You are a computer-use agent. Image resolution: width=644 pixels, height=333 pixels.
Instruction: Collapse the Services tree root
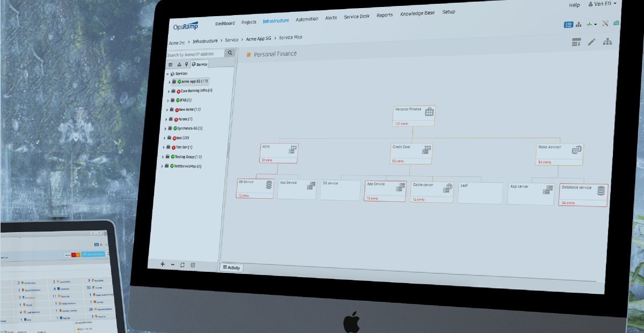coord(167,74)
